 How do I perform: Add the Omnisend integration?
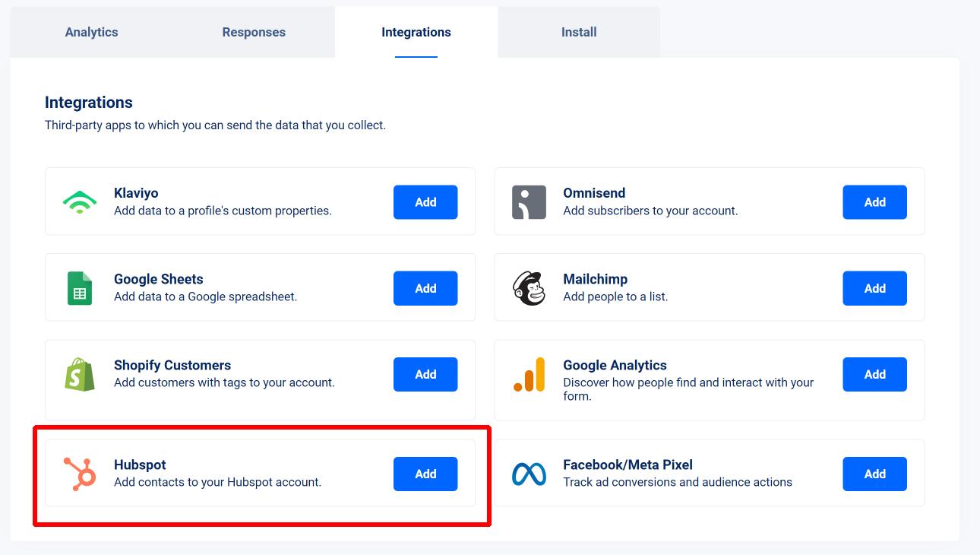(874, 202)
